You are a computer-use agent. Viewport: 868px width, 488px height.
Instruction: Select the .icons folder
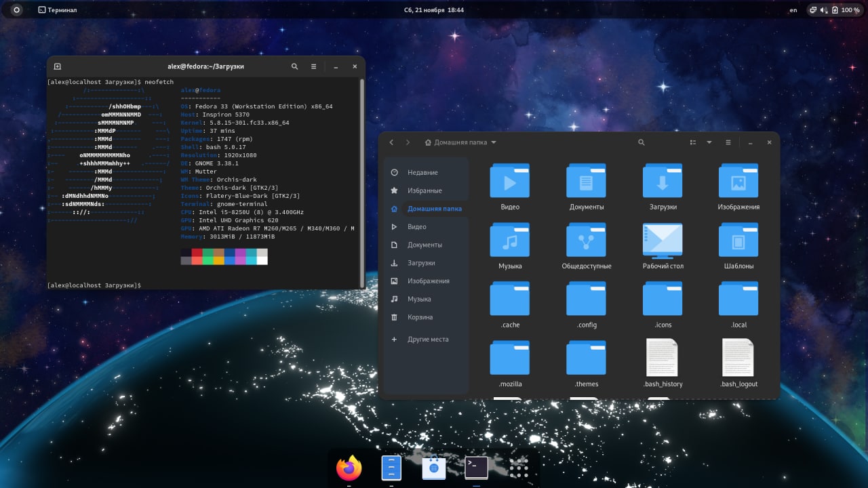[x=663, y=299]
